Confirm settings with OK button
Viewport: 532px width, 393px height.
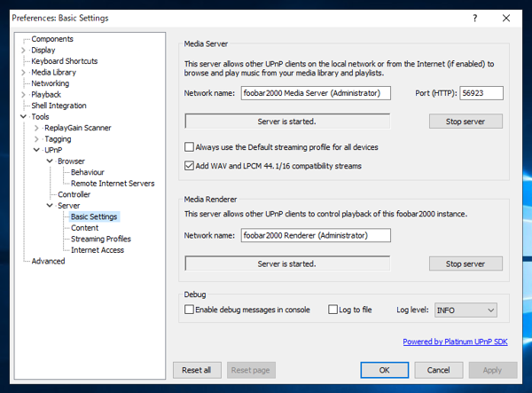385,370
